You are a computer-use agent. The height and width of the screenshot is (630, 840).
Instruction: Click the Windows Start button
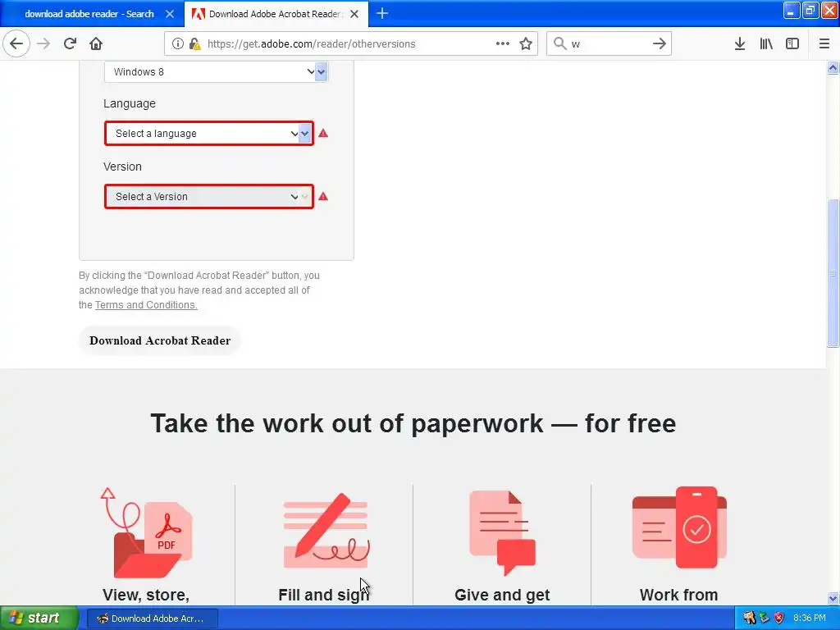(39, 618)
